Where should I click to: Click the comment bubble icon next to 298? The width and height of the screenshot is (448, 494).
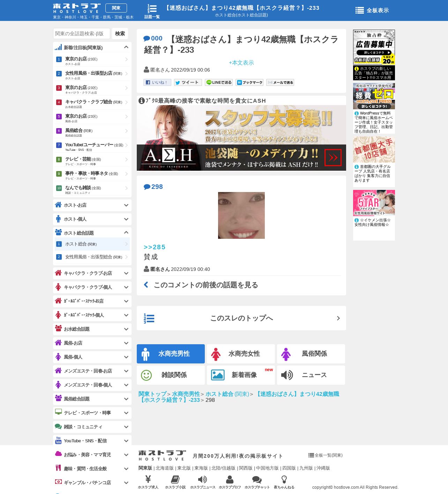[147, 187]
